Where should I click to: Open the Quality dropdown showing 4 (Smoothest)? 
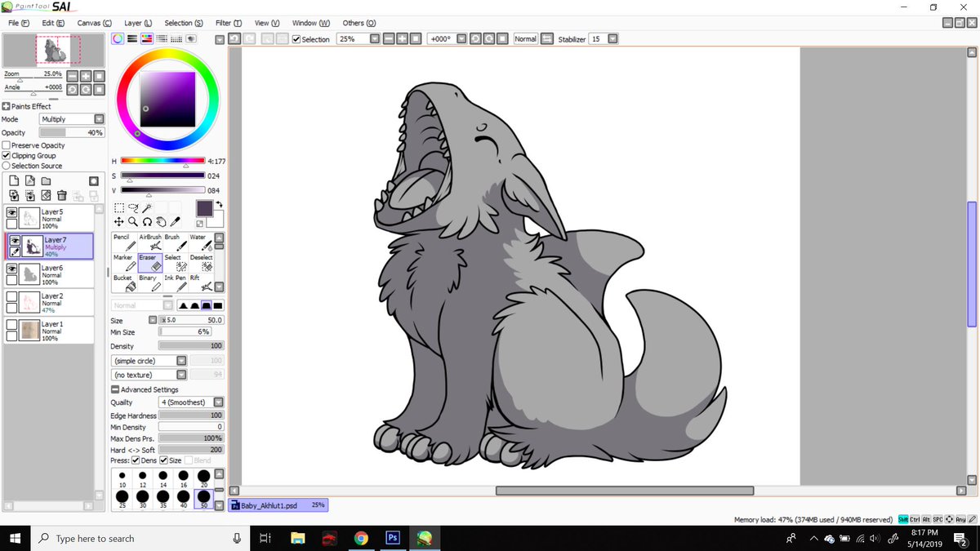coord(192,402)
